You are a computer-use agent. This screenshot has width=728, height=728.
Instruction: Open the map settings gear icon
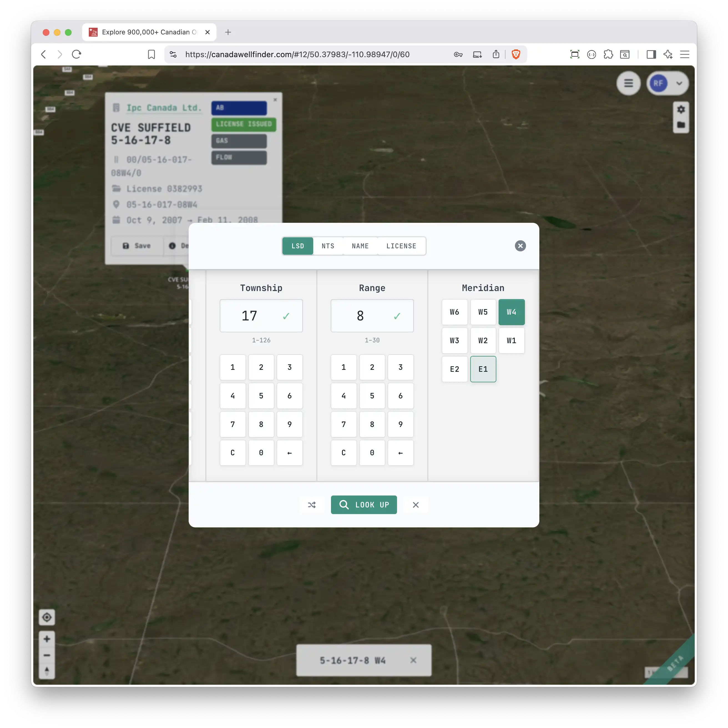pos(681,109)
